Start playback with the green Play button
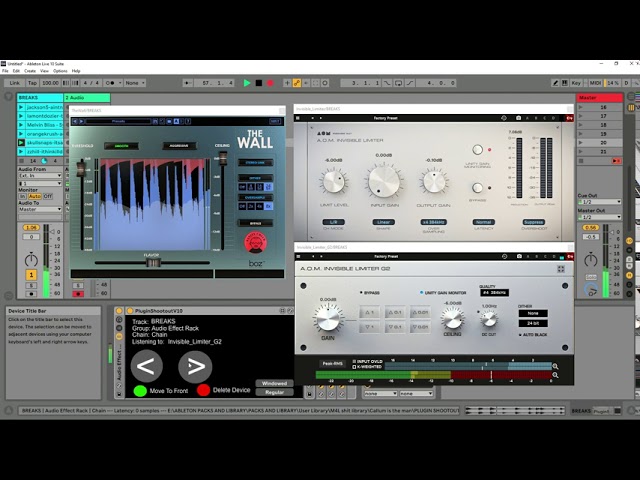The width and height of the screenshot is (640, 480). 247,83
